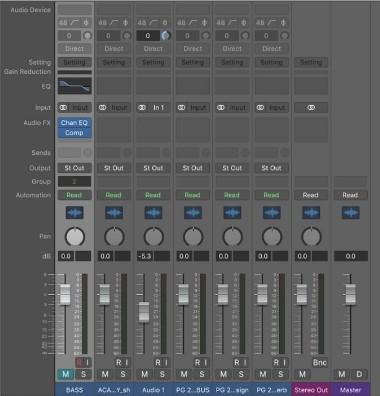Toggle stereo link icon on BASS input
The width and height of the screenshot is (380, 396).
click(x=63, y=108)
